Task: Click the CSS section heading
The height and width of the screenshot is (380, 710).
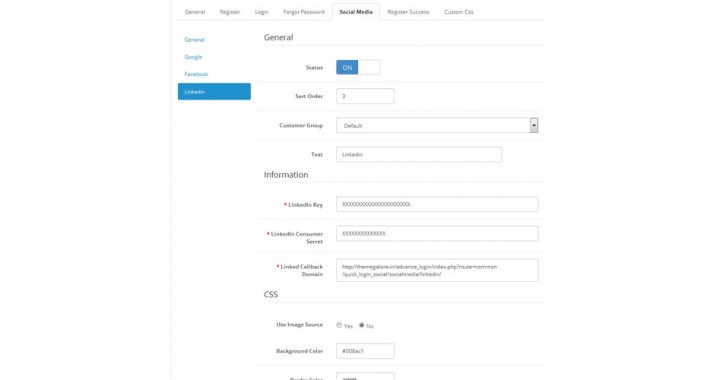Action: point(271,294)
